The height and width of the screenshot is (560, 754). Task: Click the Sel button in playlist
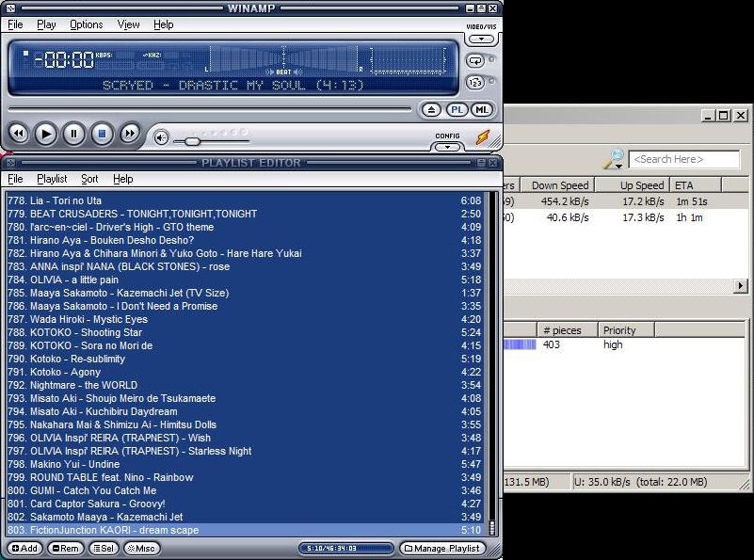coord(104,548)
